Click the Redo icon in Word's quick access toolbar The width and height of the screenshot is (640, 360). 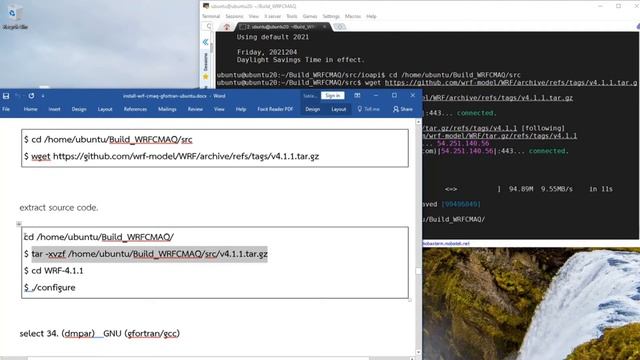coord(31,96)
